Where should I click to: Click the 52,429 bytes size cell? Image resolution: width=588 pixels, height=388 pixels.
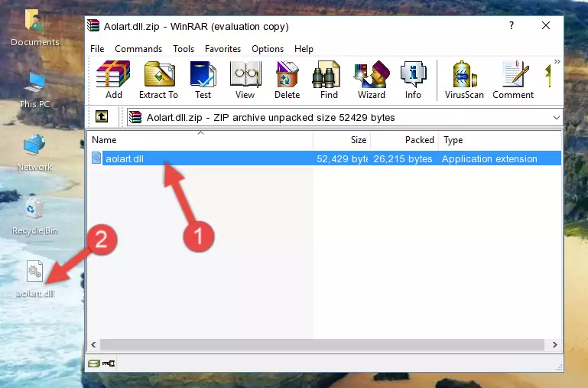(342, 158)
